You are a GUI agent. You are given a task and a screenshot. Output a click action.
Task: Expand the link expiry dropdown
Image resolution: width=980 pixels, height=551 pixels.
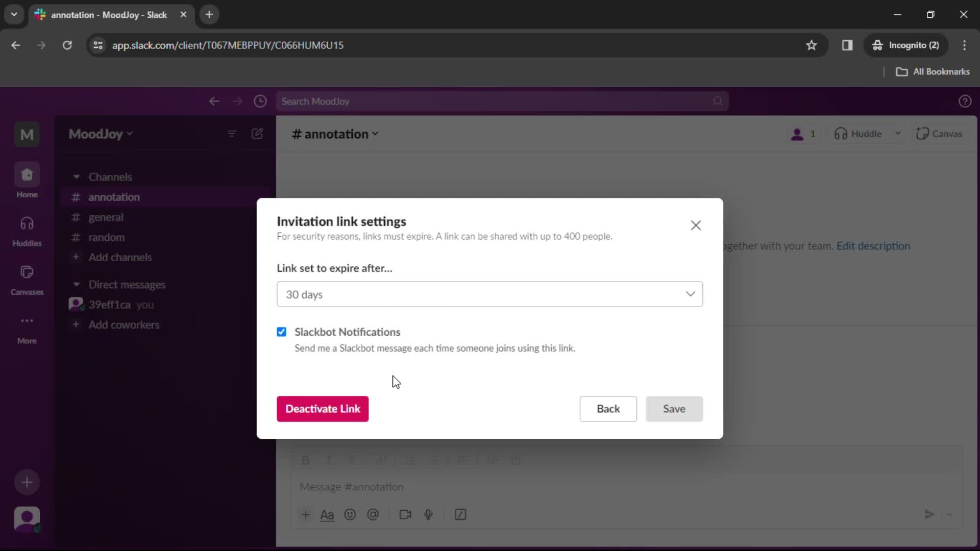pos(490,294)
